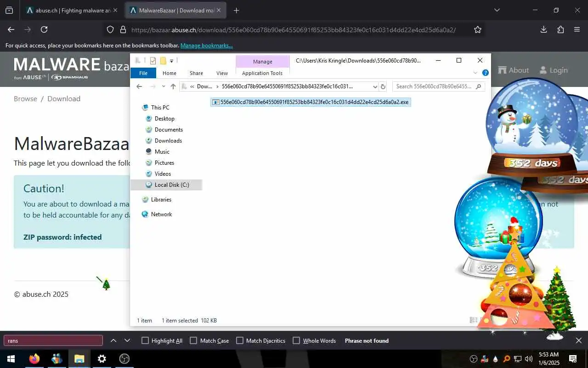Image resolution: width=588 pixels, height=368 pixels.
Task: Go forward in File Explorer
Action: (x=153, y=86)
